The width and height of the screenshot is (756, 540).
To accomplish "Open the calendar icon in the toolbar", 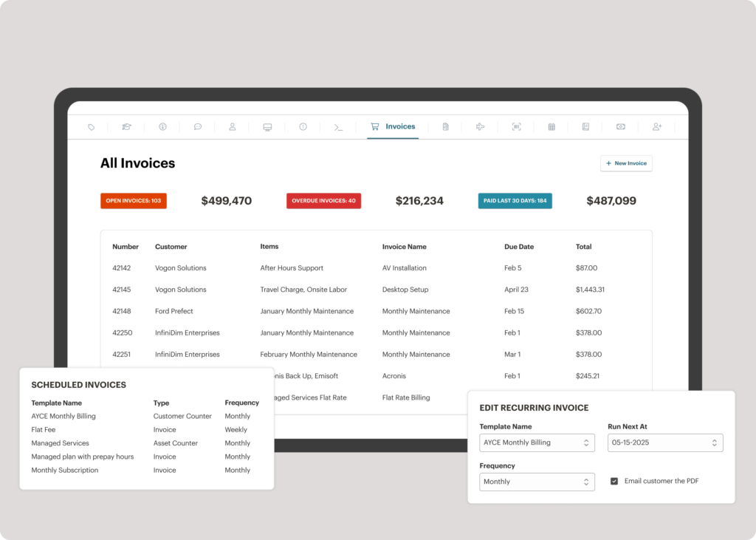I will pyautogui.click(x=551, y=126).
